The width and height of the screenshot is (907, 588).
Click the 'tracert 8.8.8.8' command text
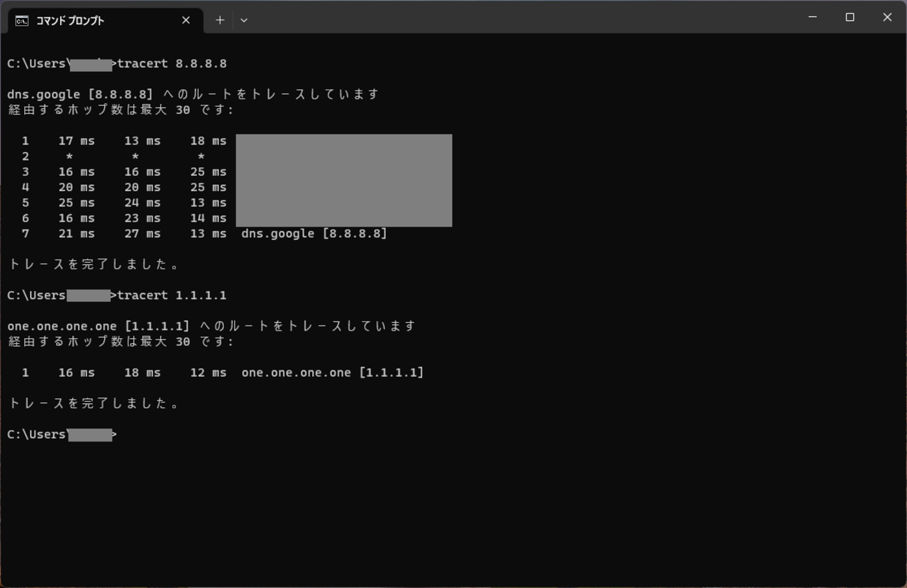[172, 63]
